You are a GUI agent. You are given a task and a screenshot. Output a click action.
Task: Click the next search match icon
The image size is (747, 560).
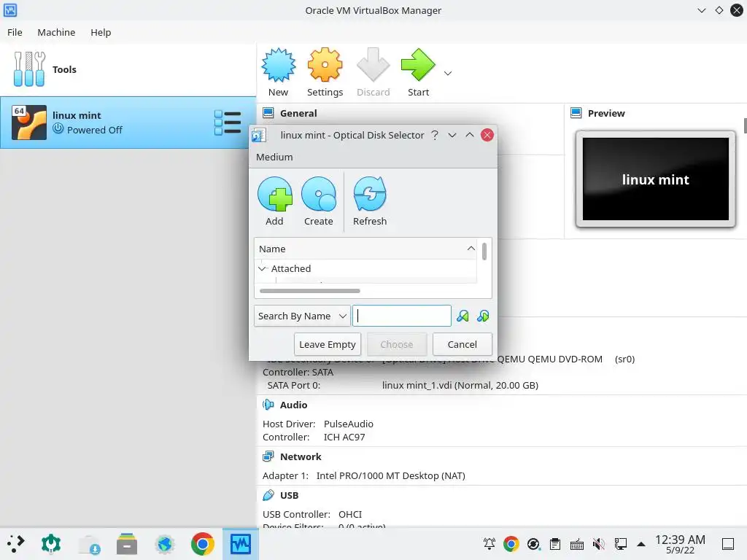pos(483,316)
